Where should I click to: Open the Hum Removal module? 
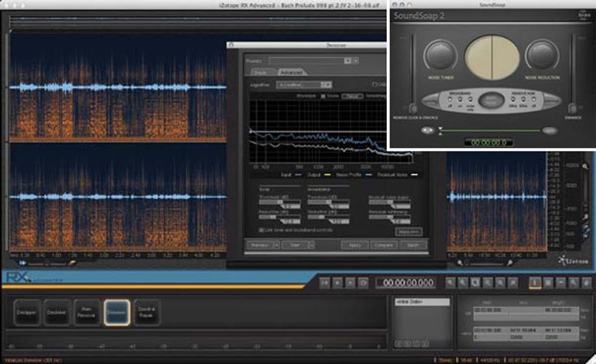86,312
